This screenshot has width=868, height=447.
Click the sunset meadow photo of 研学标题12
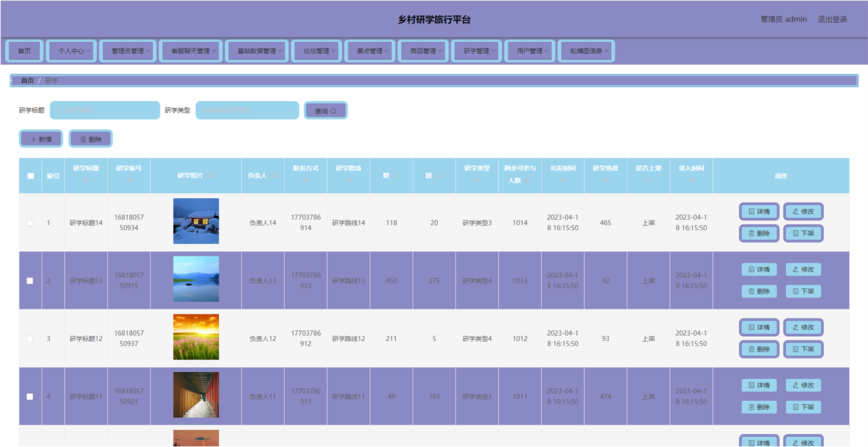[x=196, y=337]
